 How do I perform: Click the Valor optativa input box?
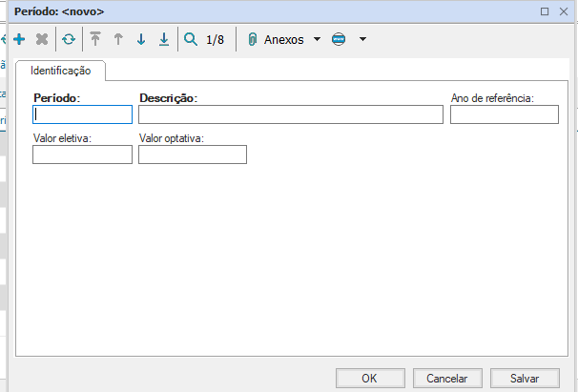tap(192, 155)
